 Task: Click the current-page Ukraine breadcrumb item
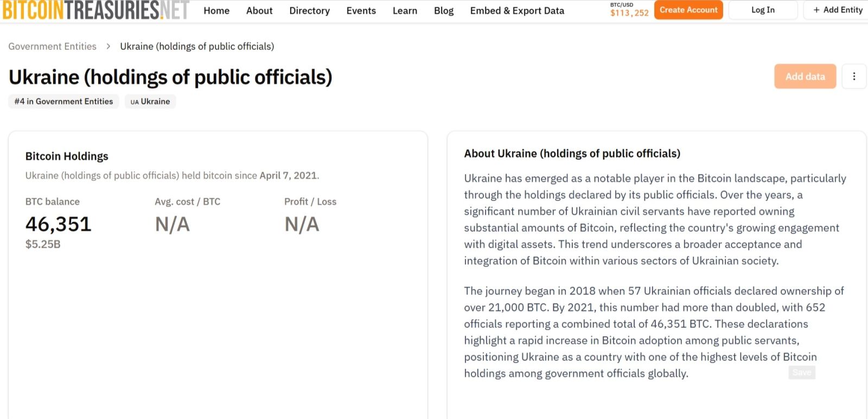[197, 47]
